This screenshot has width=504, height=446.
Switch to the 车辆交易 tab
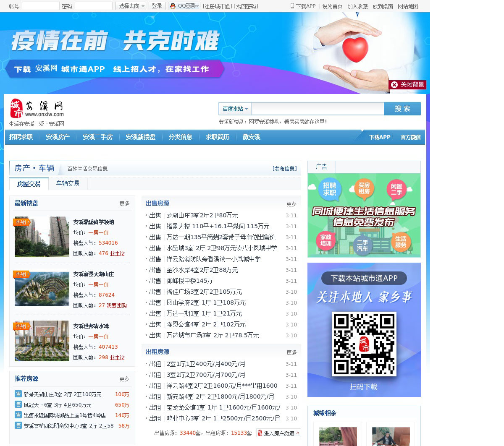click(x=68, y=183)
